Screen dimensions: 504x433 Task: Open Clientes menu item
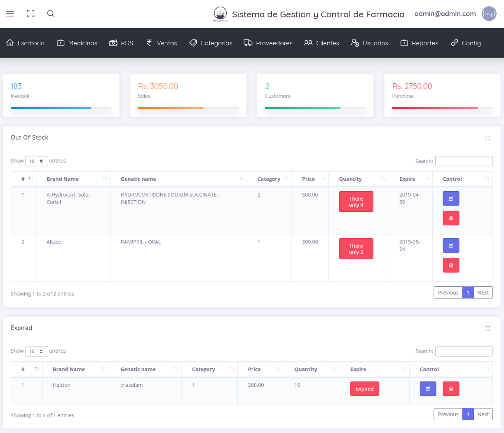point(321,43)
